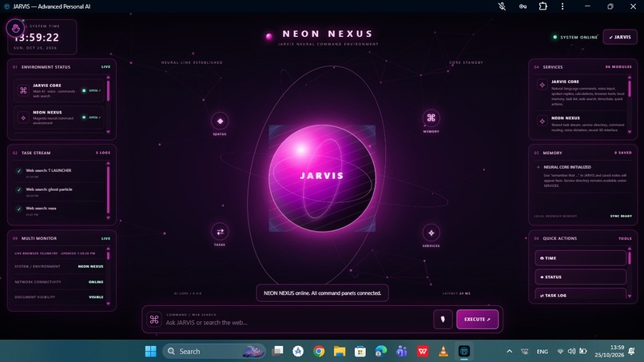
Task: Click the 'SYSTEM / ENVIRONMENT' row in Multi Monitor
Action: point(59,266)
